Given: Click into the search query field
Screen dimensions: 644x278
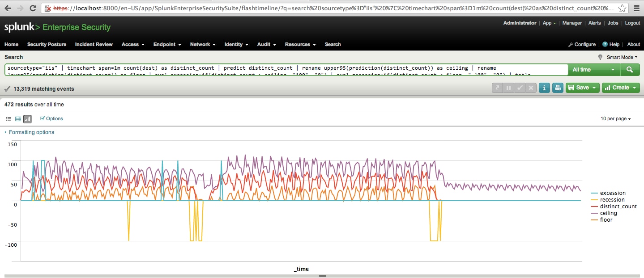Looking at the screenshot, I should pos(286,70).
